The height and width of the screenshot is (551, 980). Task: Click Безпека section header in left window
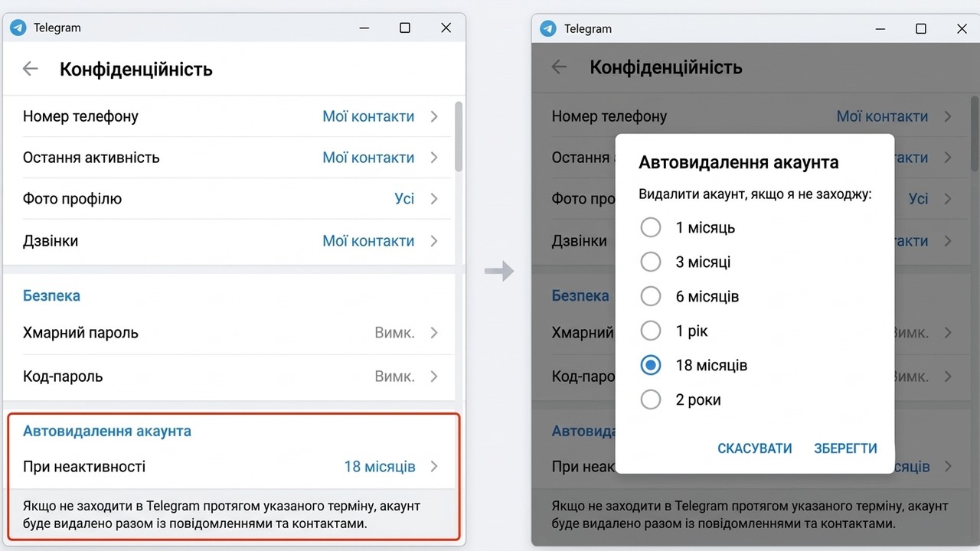pyautogui.click(x=51, y=295)
